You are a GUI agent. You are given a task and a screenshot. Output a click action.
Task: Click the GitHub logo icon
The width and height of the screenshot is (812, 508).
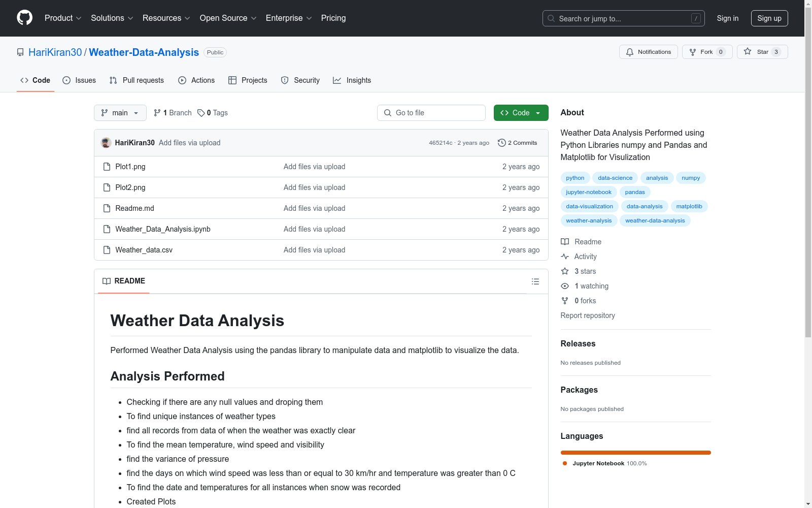24,18
